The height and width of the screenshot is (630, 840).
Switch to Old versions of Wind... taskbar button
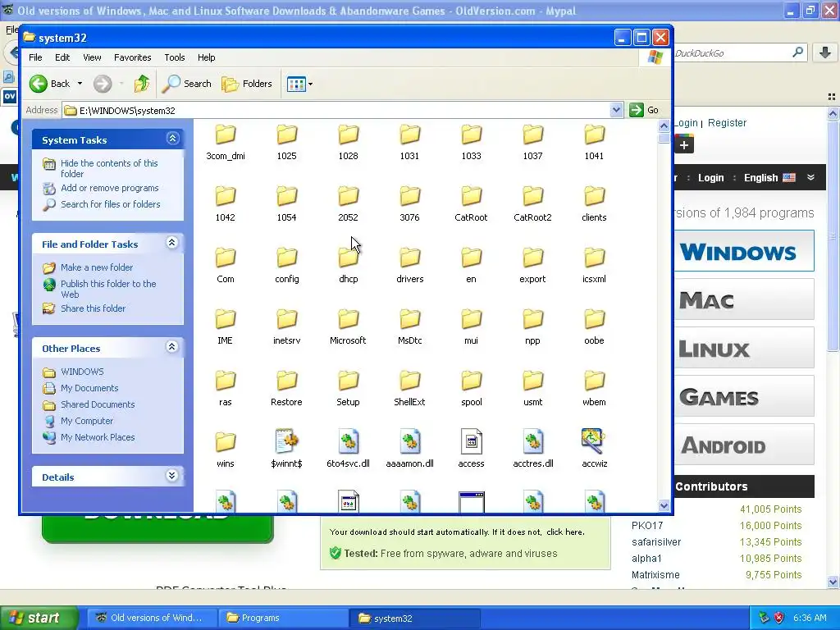[153, 618]
